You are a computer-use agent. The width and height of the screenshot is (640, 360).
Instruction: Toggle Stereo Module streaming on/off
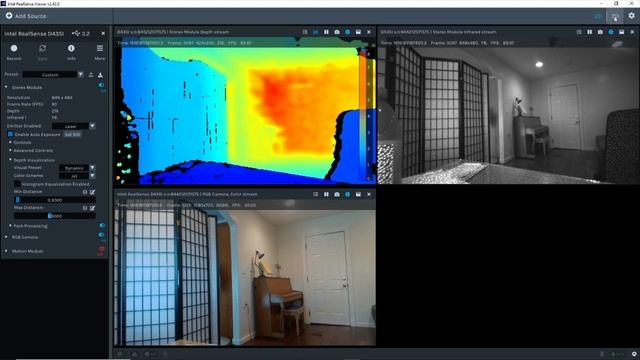coord(101,85)
